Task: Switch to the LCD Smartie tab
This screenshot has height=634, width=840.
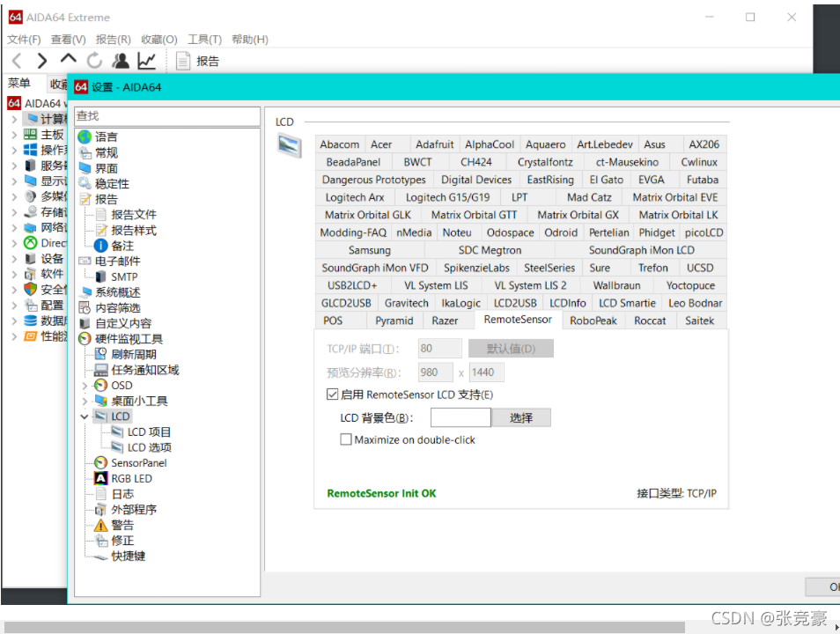Action: [x=627, y=303]
